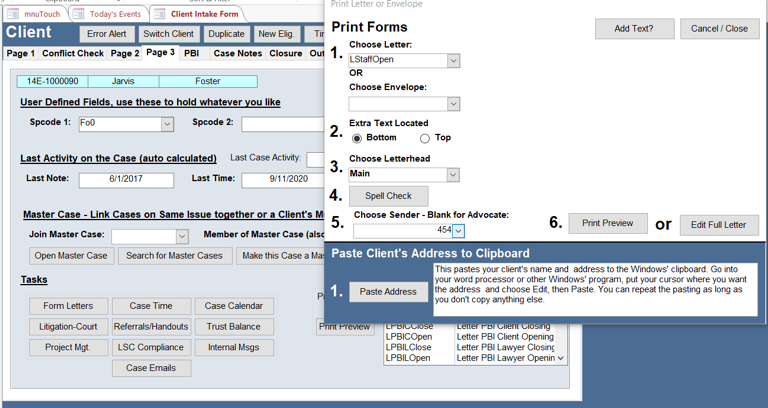Screen dimensions: 768x408
Task: Open the Add Text? option
Action: 633,29
